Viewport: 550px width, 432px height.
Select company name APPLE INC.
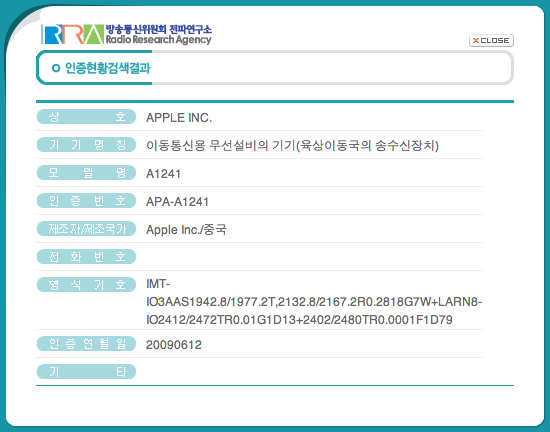[179, 118]
